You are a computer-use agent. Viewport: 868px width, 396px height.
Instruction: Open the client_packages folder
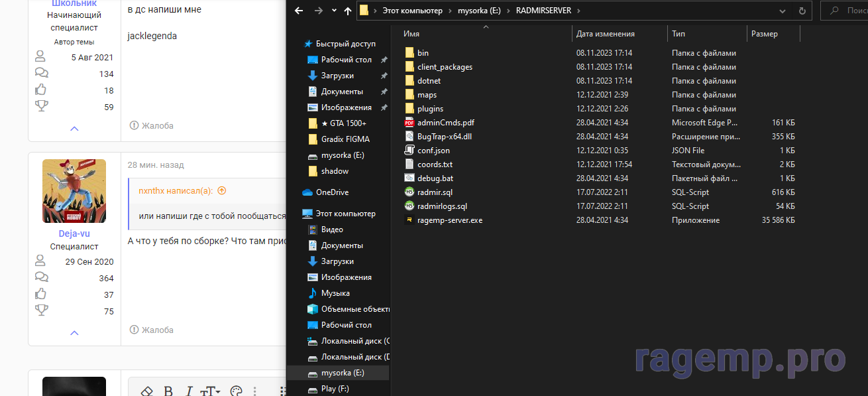tap(445, 67)
